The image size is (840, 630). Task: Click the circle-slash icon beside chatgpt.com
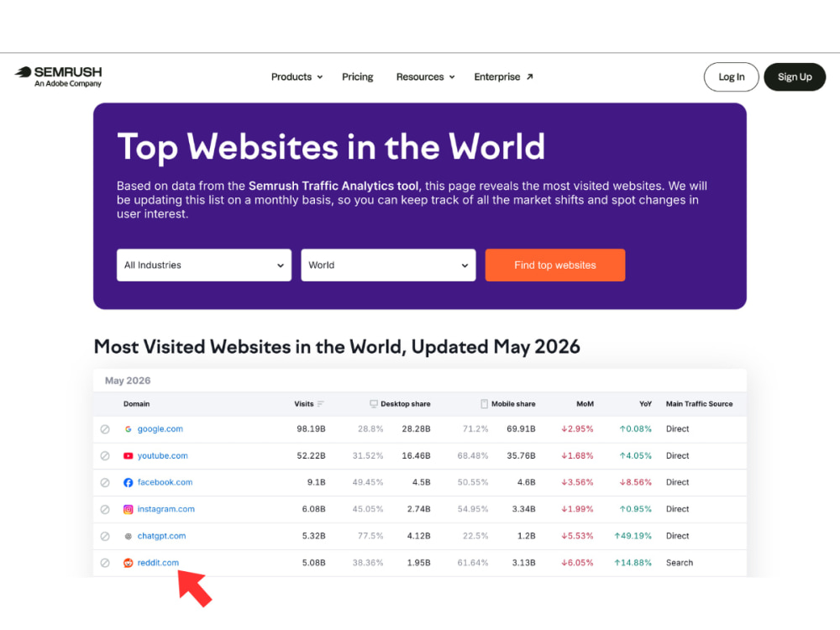[x=105, y=536]
